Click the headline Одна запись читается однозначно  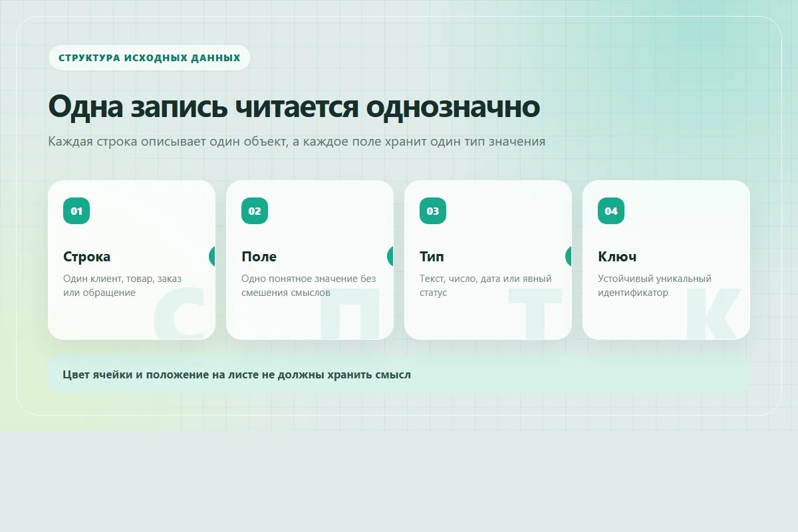(294, 106)
